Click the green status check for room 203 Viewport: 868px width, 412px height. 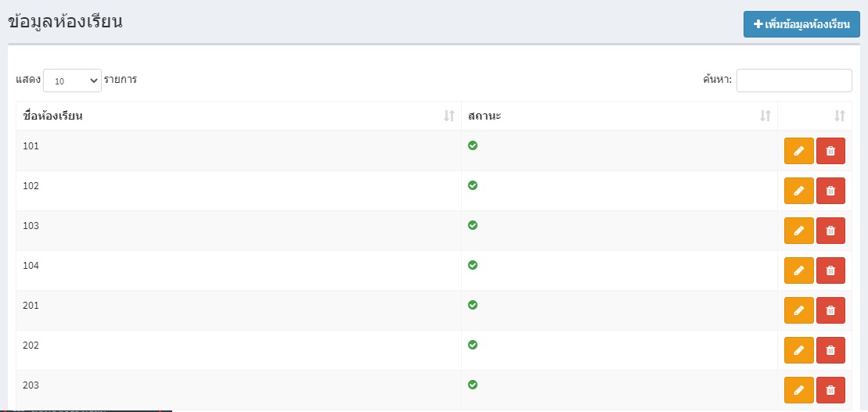(473, 385)
